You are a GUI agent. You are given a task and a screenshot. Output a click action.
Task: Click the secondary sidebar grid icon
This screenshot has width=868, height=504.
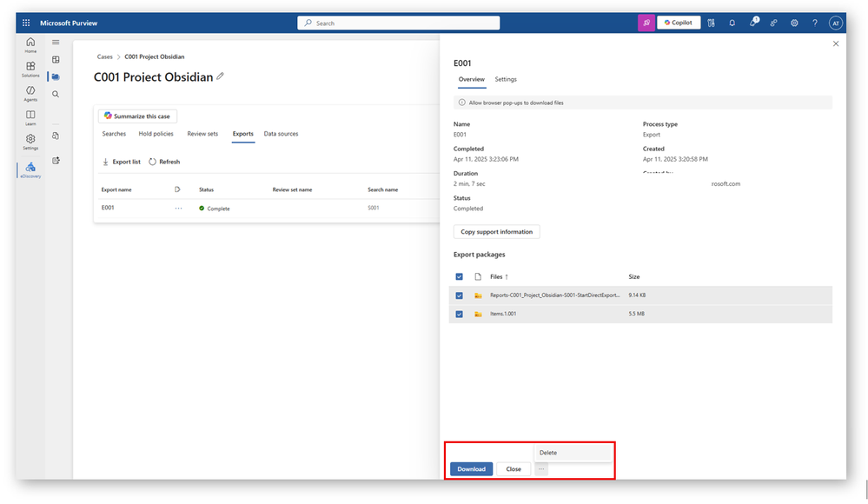pyautogui.click(x=56, y=59)
